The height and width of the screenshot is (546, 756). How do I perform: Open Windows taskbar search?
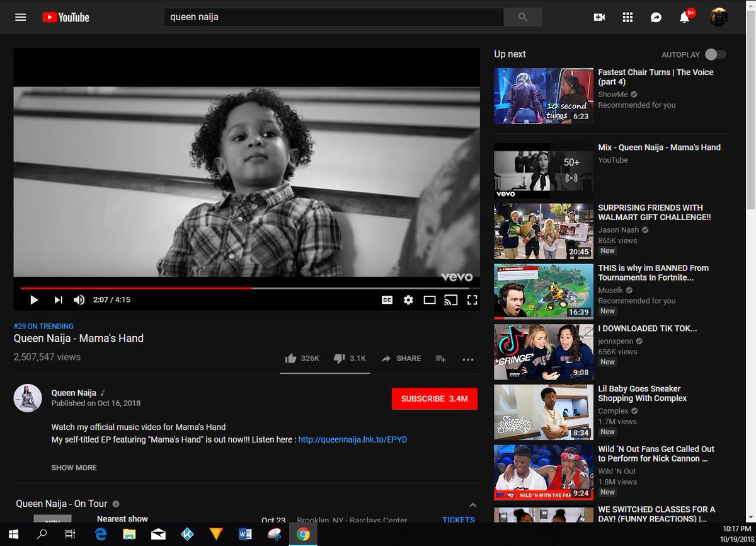pos(42,534)
